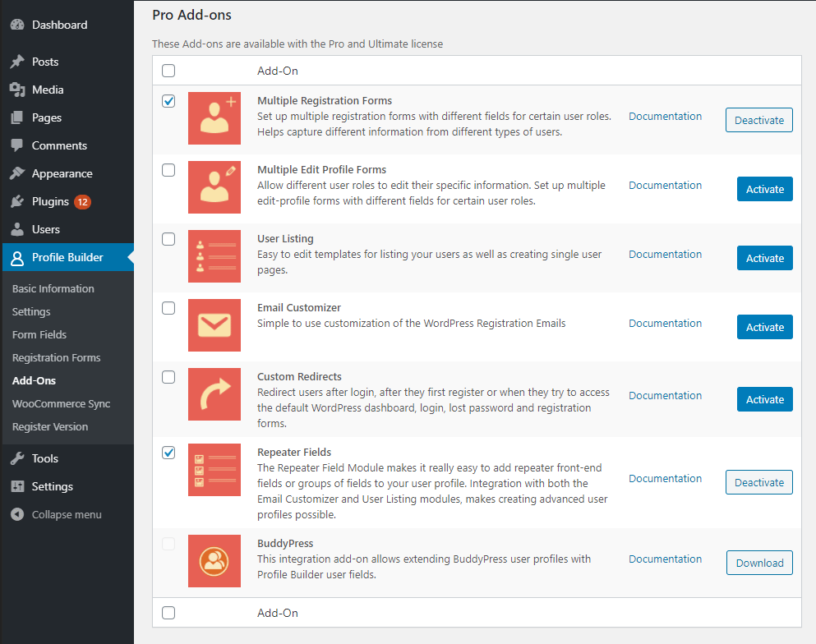This screenshot has height=644, width=816.
Task: Check the Custom Redirects checkbox
Action: [168, 377]
